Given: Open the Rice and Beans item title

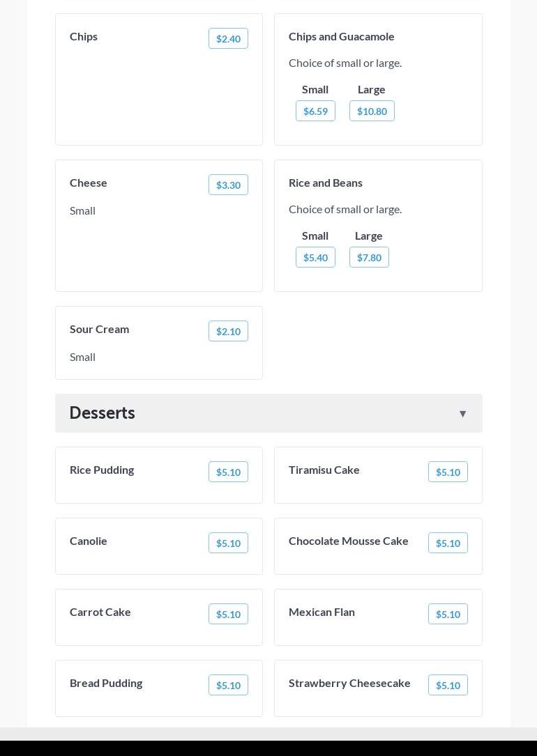Looking at the screenshot, I should coord(325,183).
